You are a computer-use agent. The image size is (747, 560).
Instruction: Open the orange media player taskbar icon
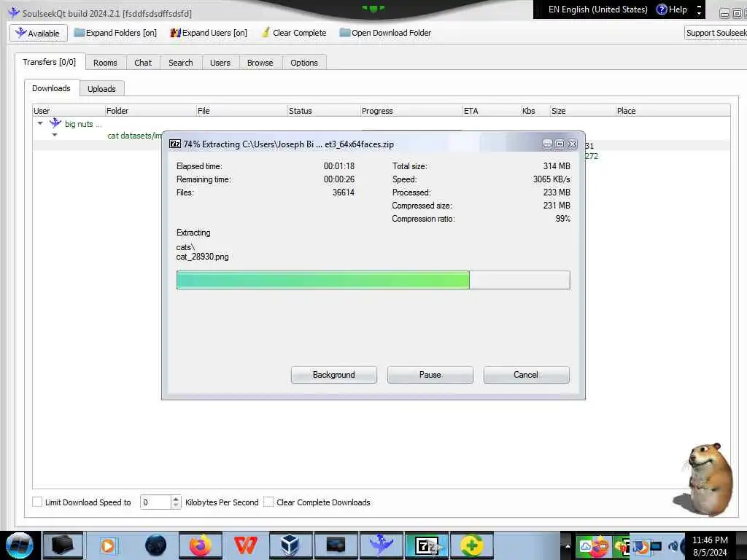coord(108,545)
